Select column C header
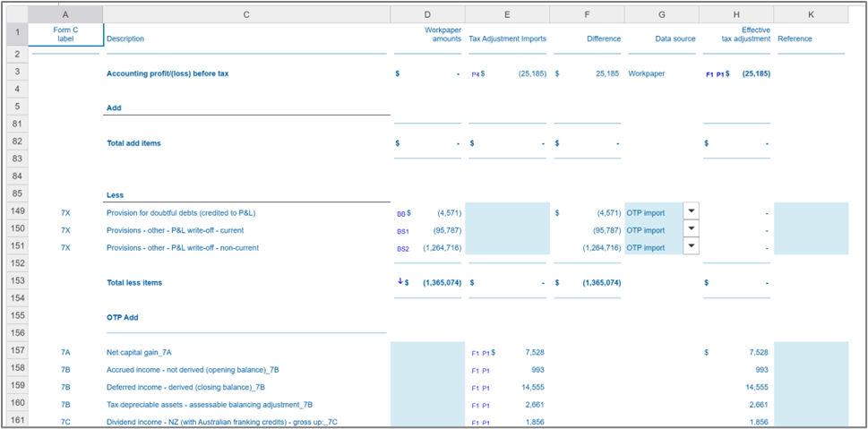This screenshot has height=429, width=868. point(246,15)
